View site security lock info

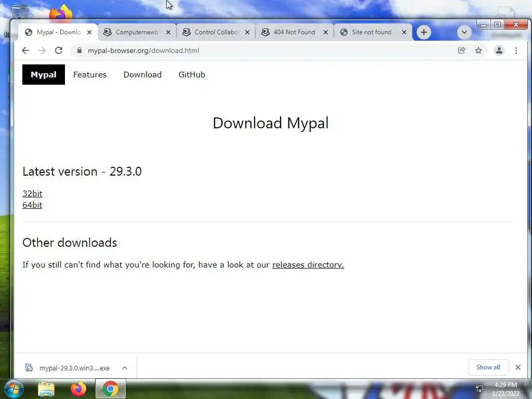click(79, 50)
